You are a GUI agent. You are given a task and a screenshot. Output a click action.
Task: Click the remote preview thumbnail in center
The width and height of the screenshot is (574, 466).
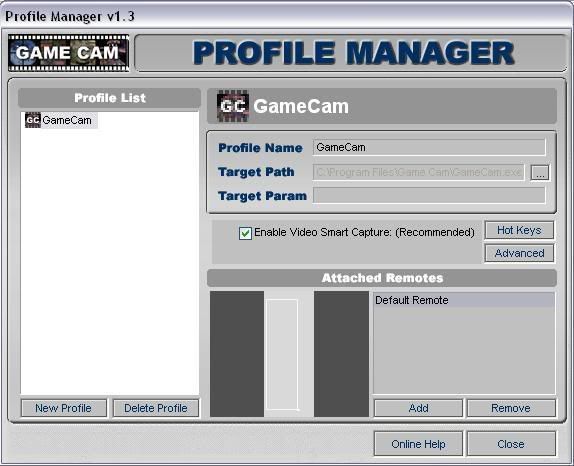point(282,354)
